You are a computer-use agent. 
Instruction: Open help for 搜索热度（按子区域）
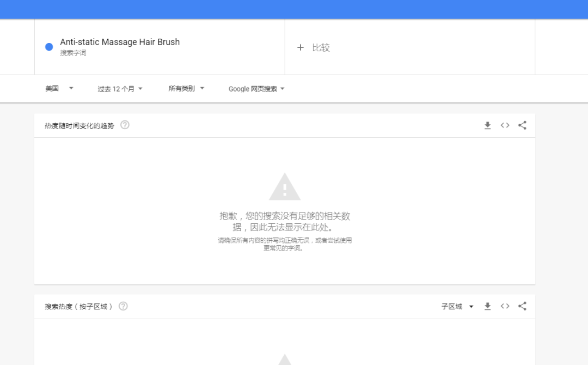pos(123,306)
